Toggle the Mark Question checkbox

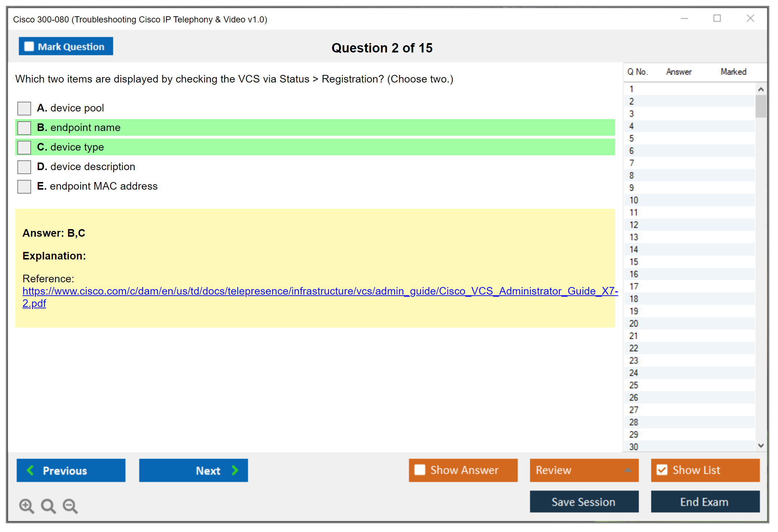pos(29,47)
